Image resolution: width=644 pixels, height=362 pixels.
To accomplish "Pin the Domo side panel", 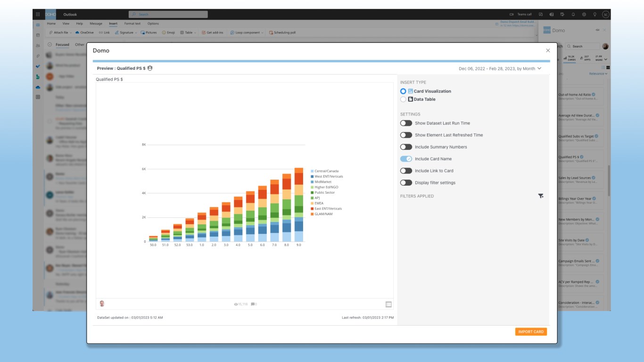I will point(597,30).
